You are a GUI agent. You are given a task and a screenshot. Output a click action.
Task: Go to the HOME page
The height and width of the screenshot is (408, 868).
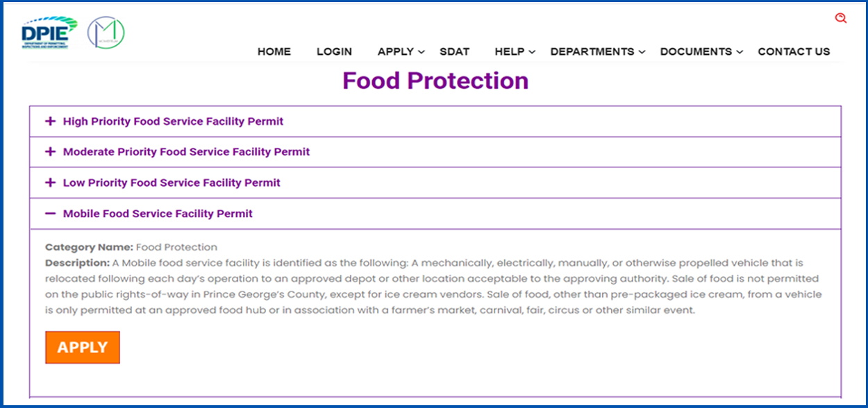[x=274, y=51]
